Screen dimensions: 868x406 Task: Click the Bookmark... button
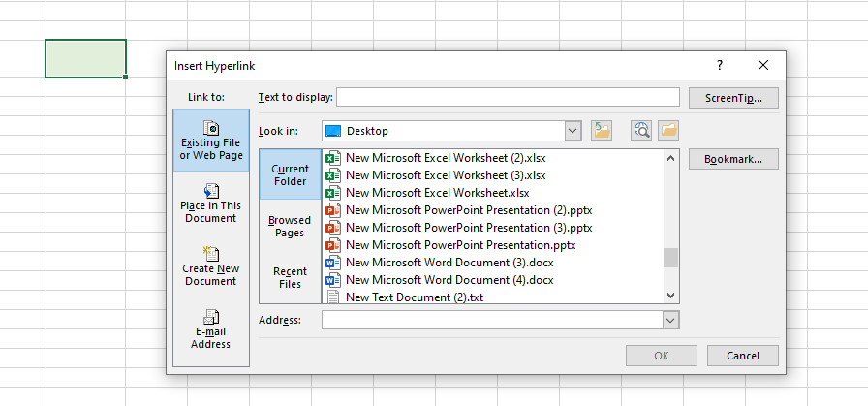[733, 159]
